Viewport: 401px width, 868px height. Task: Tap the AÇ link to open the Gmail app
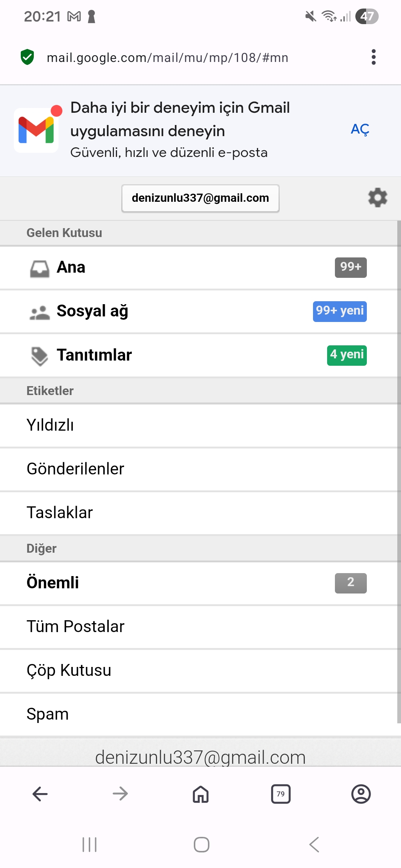point(360,129)
